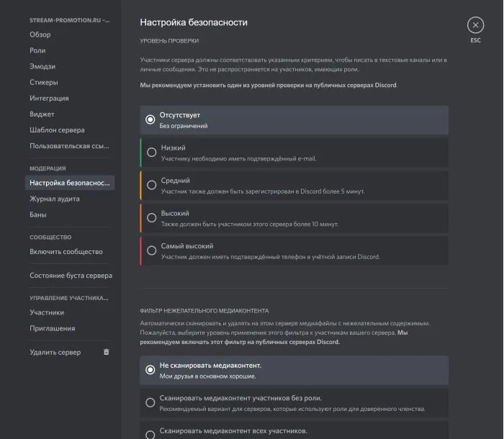Select Не сканировать медиаконтент option
504x439 pixels.
(294, 370)
